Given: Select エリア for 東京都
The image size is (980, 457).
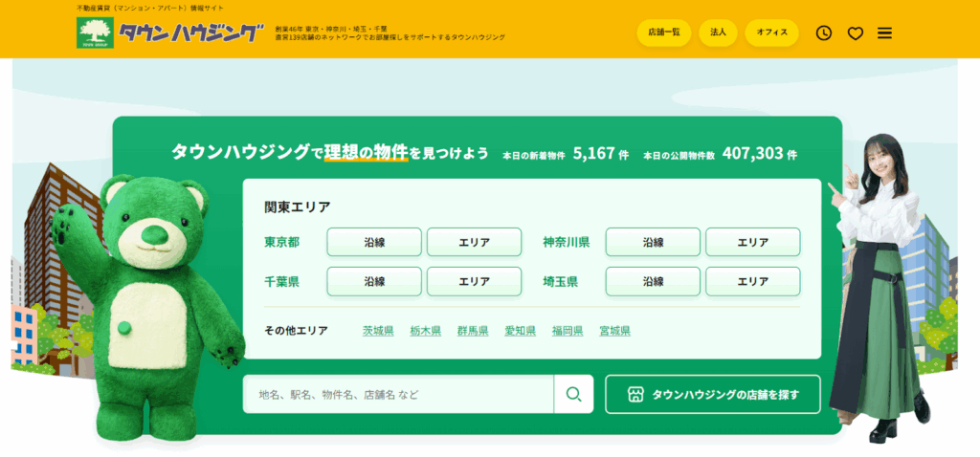Looking at the screenshot, I should 474,242.
